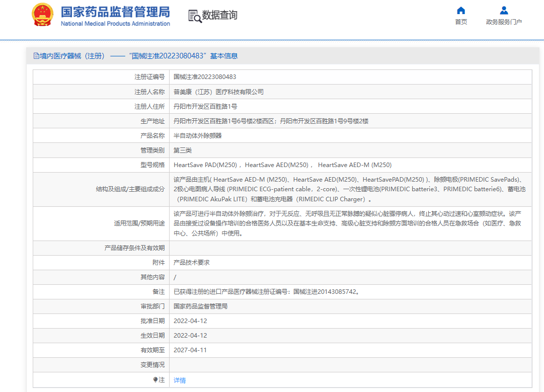
Task: Click the document icon beside 境内医疗器械
Action: (36, 56)
